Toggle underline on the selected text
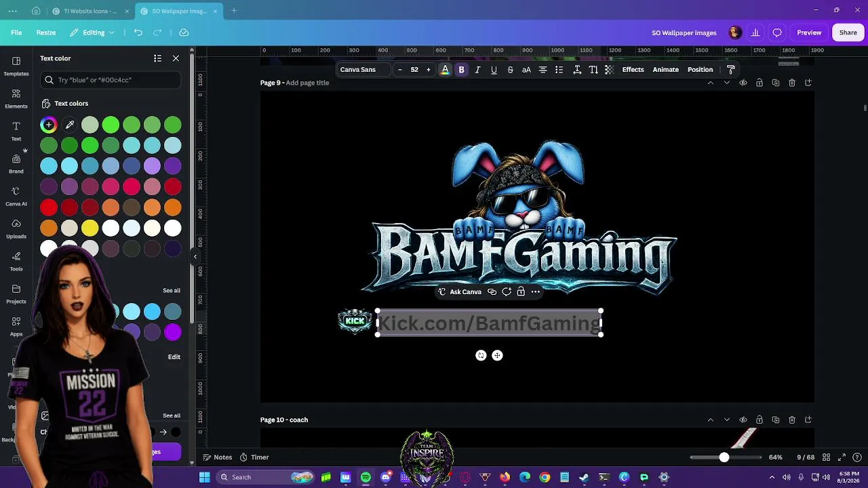 (494, 70)
